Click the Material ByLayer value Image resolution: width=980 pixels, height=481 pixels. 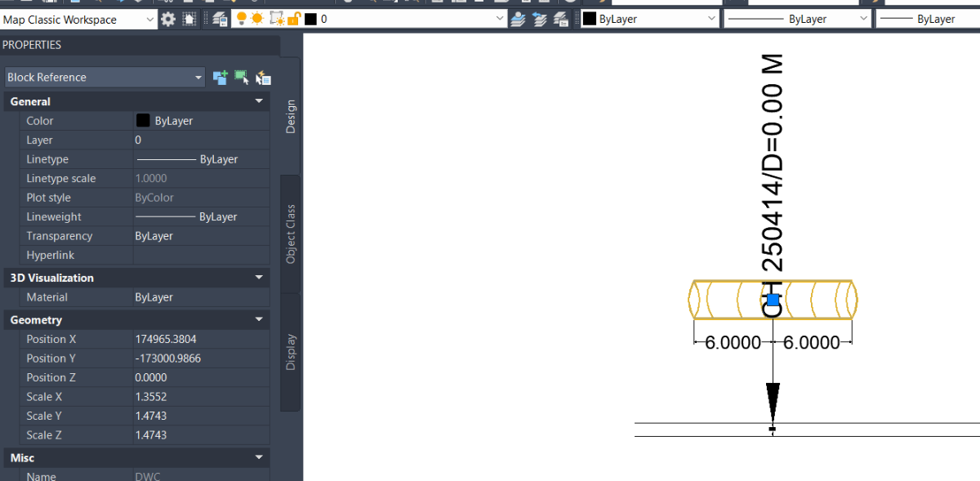tap(201, 297)
